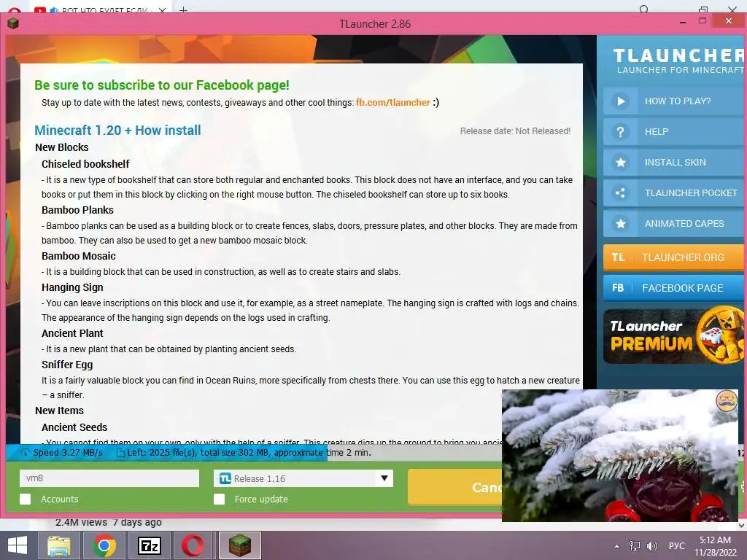The width and height of the screenshot is (747, 560).
Task: Click the INSTALL SKIN star icon
Action: (x=620, y=163)
